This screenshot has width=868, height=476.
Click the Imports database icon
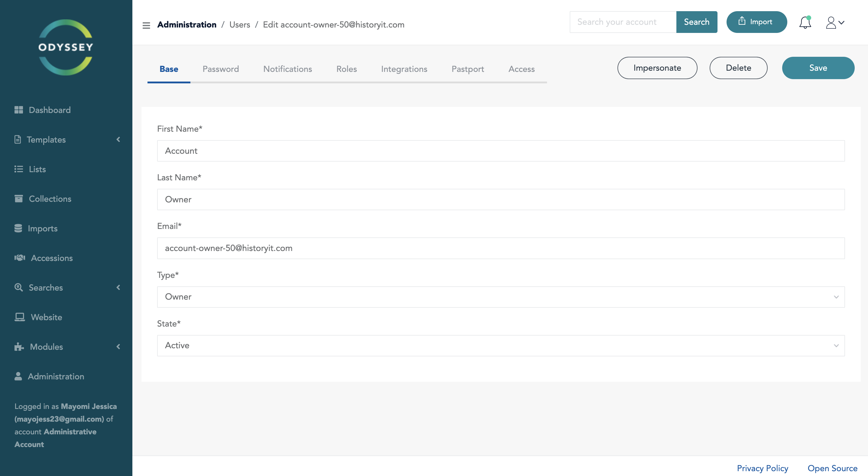pyautogui.click(x=18, y=228)
